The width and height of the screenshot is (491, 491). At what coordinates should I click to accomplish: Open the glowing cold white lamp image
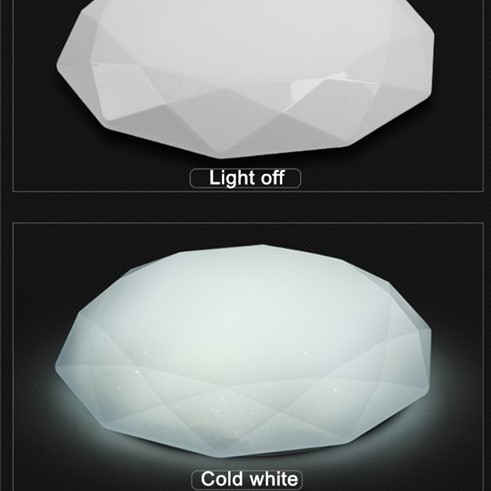(x=243, y=351)
